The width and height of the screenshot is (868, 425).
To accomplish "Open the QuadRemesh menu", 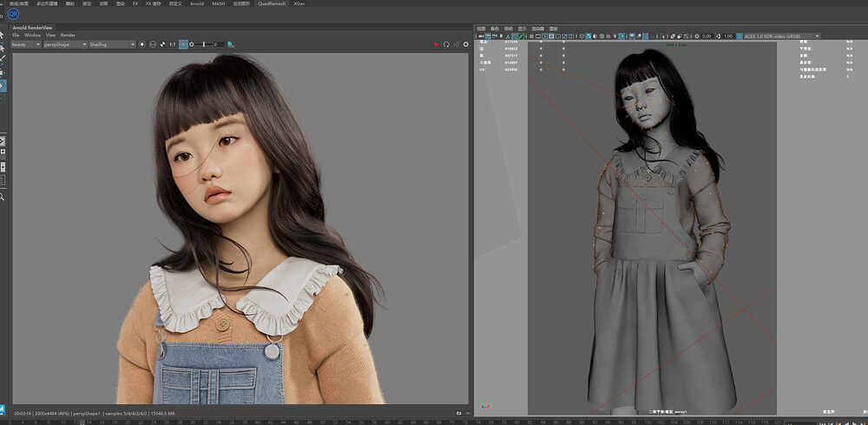I will tap(272, 3).
